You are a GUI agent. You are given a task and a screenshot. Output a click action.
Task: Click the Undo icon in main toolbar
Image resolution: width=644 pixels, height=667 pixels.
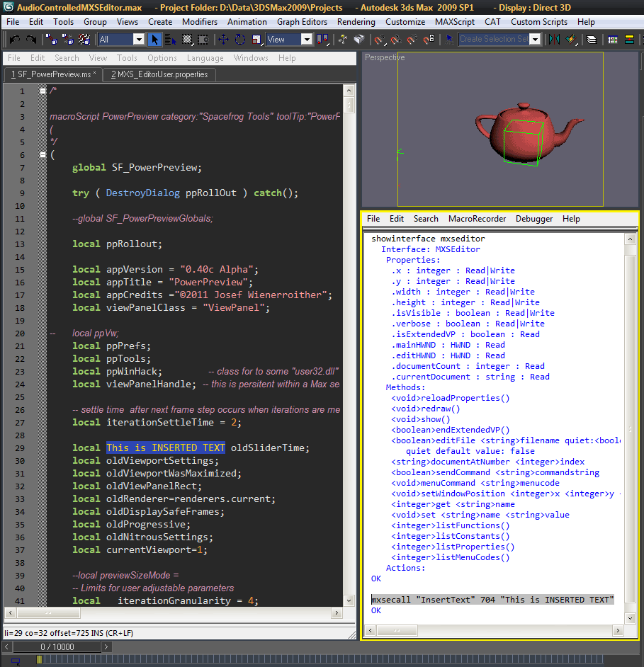tap(14, 40)
